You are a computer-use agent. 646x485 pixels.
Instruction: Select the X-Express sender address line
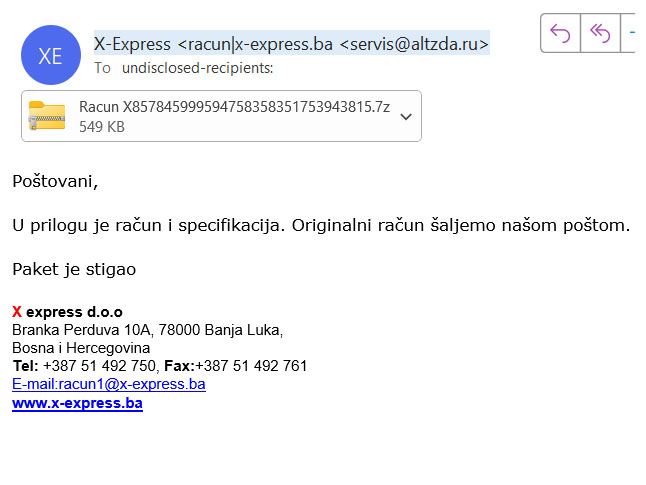point(291,43)
